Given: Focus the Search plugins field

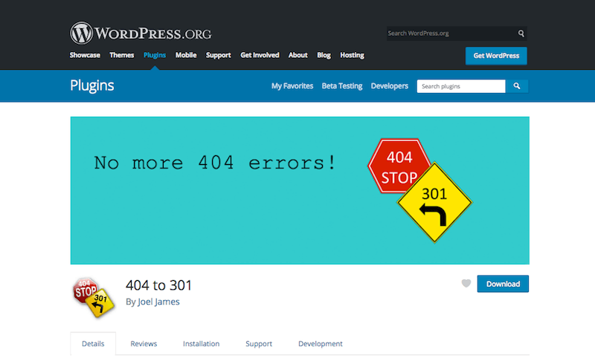Looking at the screenshot, I should pyautogui.click(x=461, y=86).
